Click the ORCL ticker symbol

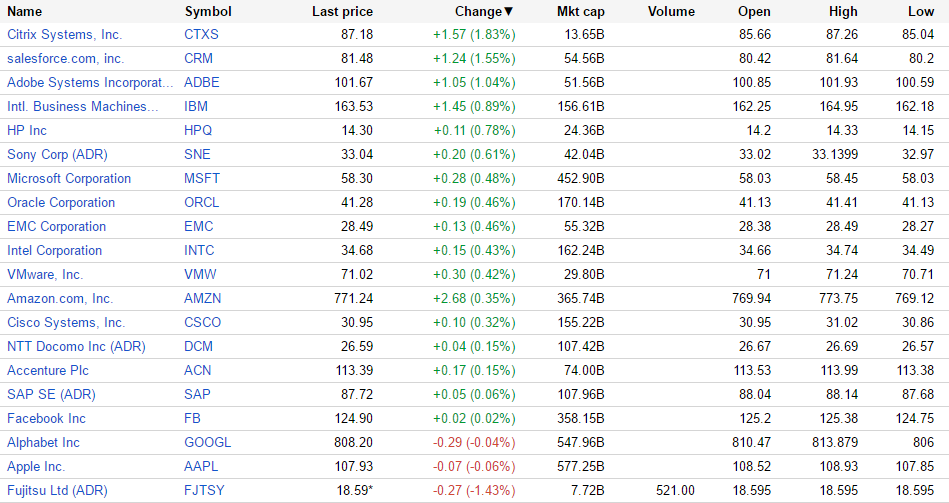[202, 203]
